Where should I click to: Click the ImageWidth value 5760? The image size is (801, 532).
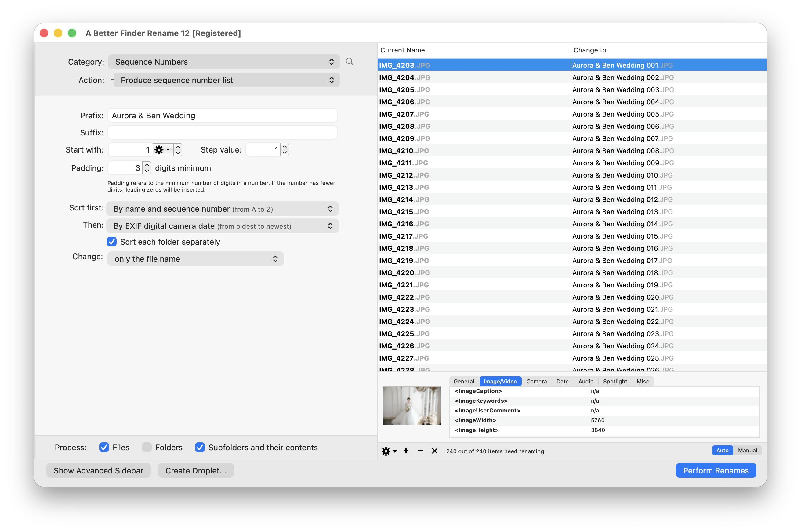[597, 420]
